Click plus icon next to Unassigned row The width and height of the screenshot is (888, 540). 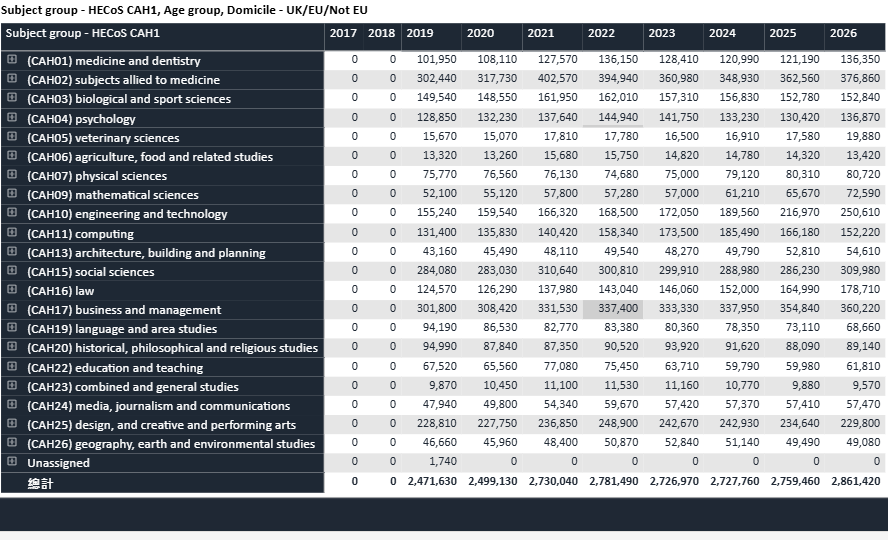(x=12, y=462)
